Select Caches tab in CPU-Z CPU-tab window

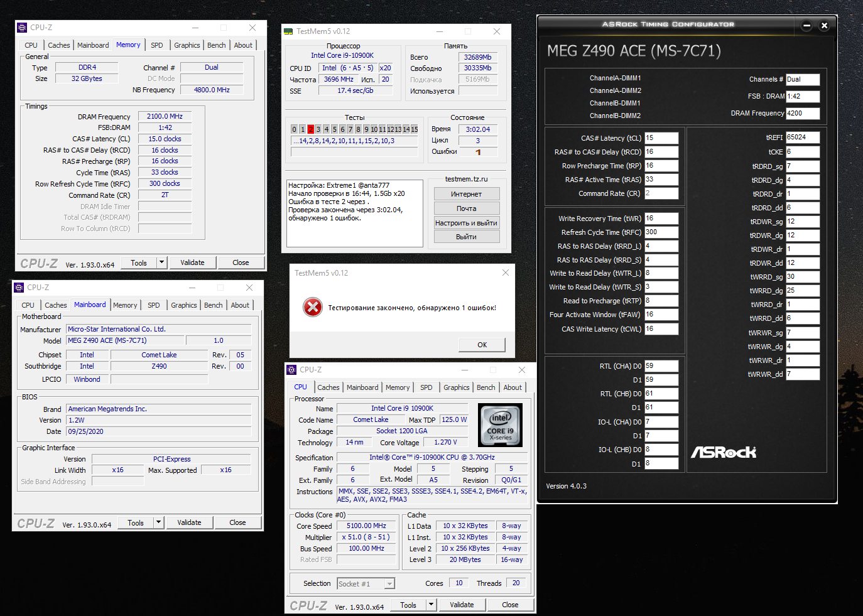point(328,387)
